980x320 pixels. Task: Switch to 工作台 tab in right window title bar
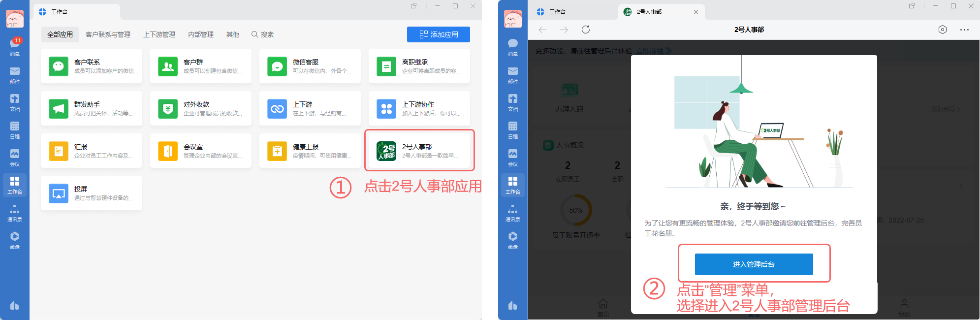click(551, 12)
